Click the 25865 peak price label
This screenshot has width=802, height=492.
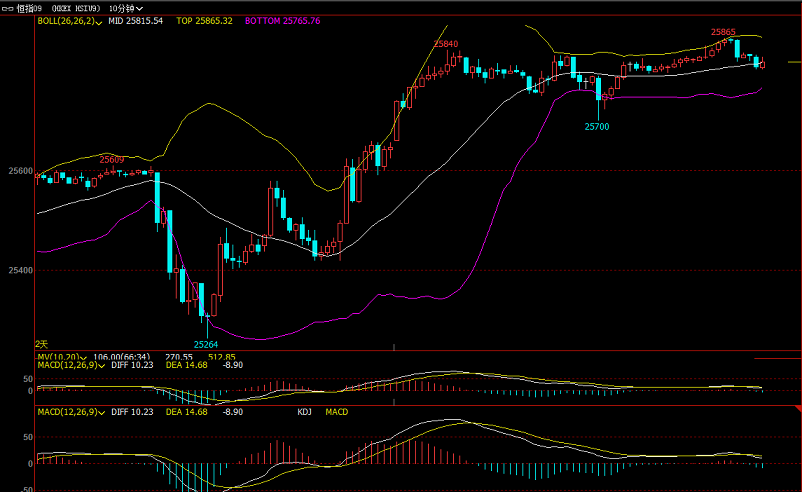[x=723, y=32]
